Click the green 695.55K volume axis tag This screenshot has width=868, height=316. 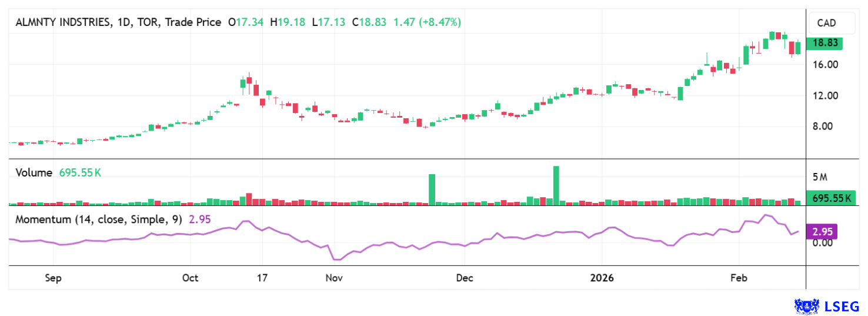[x=830, y=199]
